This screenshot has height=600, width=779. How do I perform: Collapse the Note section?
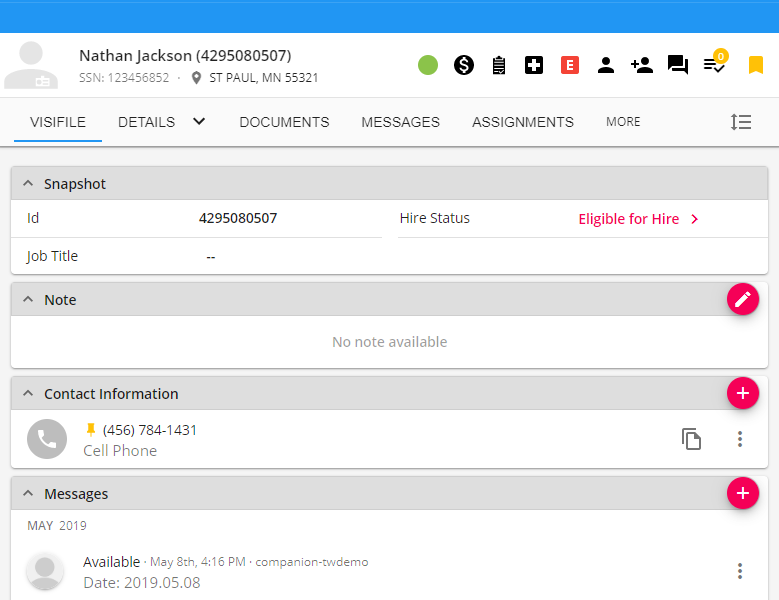click(28, 299)
